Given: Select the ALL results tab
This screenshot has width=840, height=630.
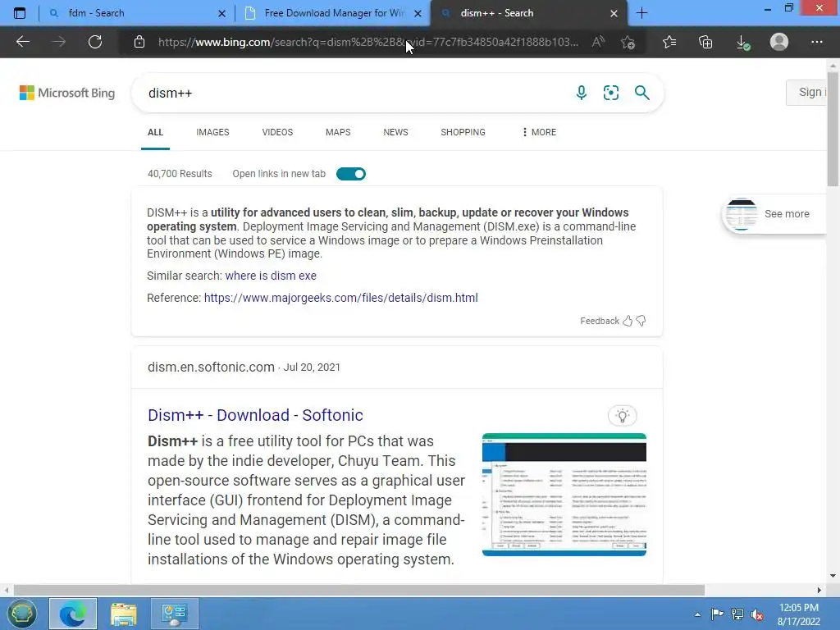Looking at the screenshot, I should point(155,132).
